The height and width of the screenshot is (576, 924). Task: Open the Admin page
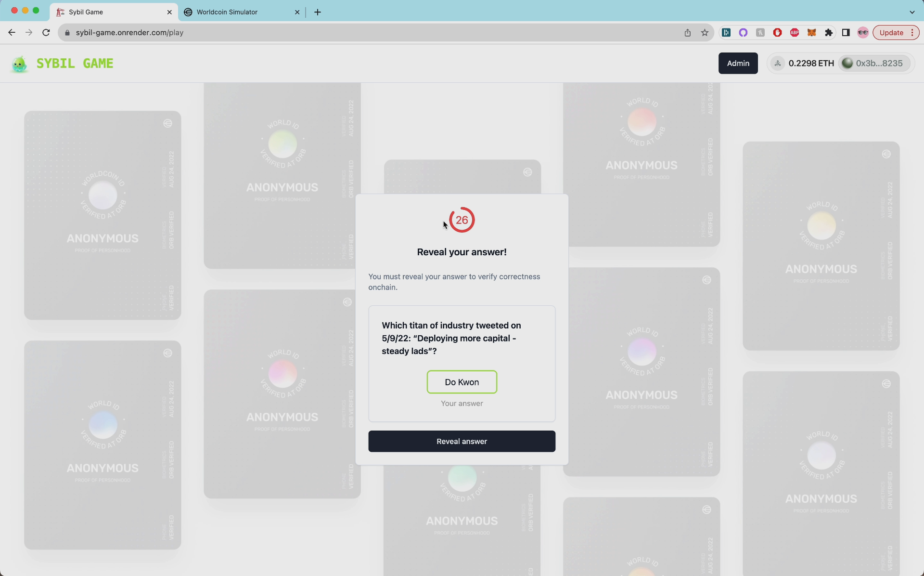coord(738,63)
